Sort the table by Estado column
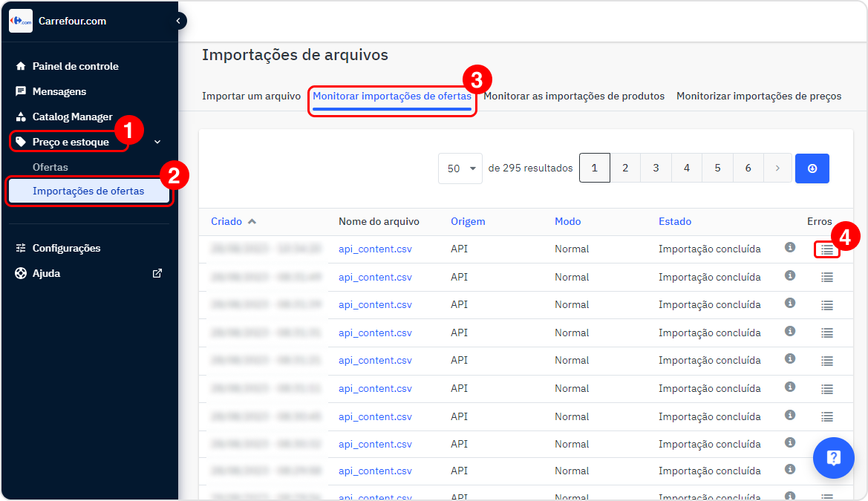 [675, 221]
